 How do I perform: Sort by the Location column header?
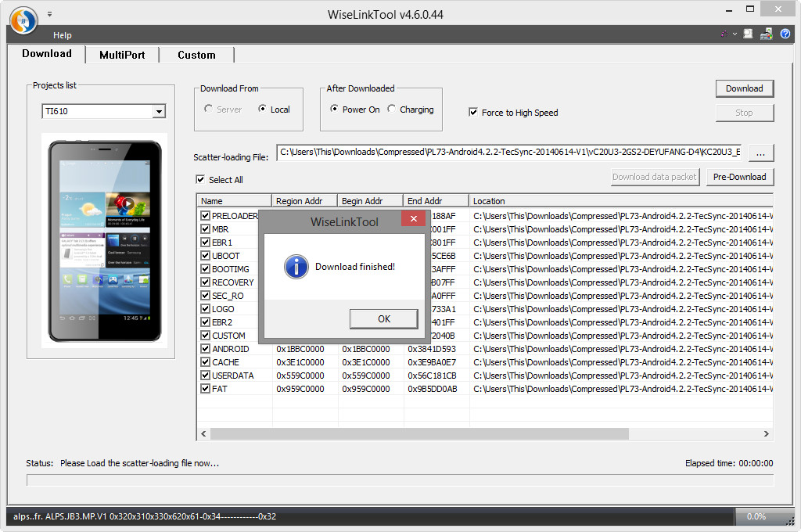click(x=621, y=201)
